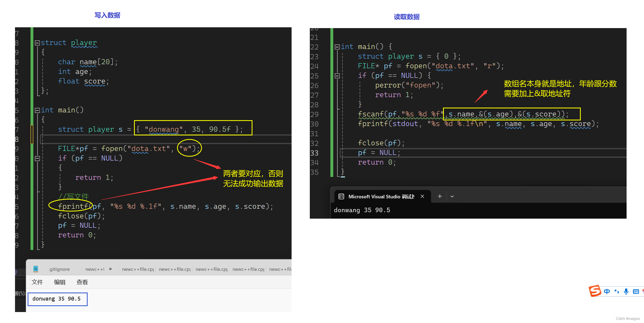The image size is (644, 323).
Task: Open the 查看 menu in Notepad
Action: [x=82, y=282]
